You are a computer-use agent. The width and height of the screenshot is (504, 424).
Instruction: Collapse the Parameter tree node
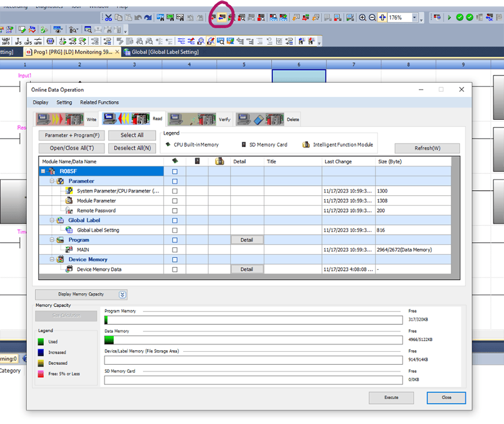click(52, 181)
